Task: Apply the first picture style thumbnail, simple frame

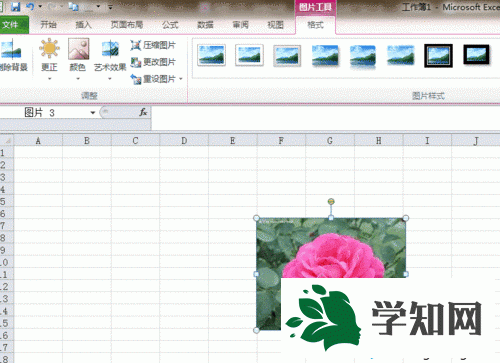Action: [x=211, y=55]
